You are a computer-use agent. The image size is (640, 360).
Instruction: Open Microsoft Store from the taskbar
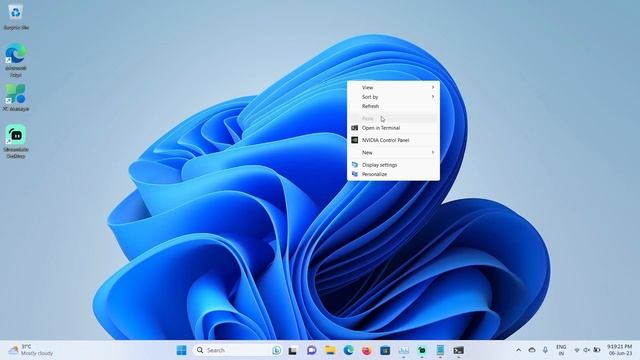point(385,350)
